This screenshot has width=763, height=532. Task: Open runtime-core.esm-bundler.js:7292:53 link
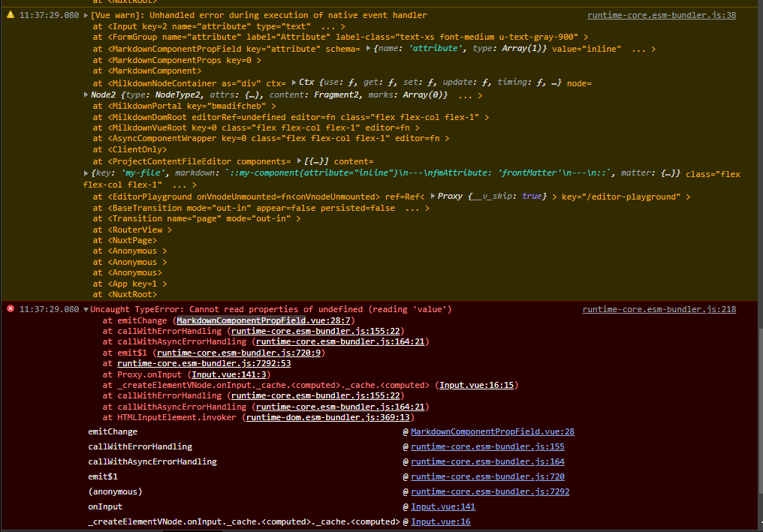(x=204, y=363)
